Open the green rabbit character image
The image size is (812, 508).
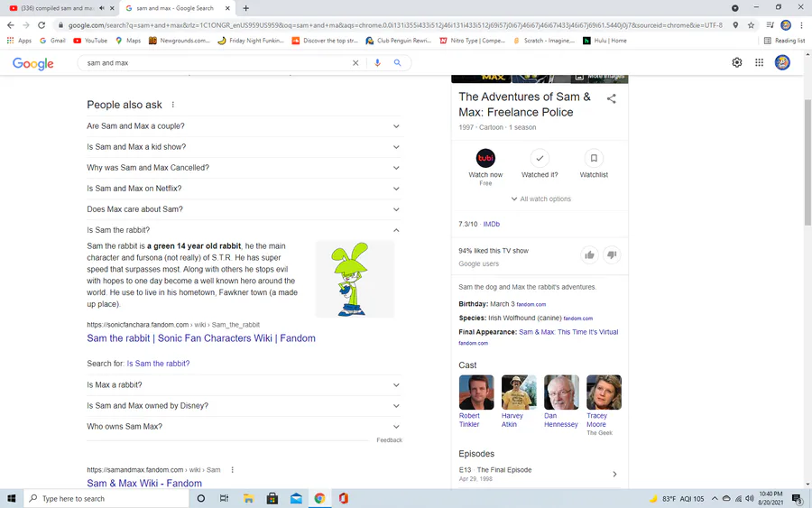click(x=355, y=279)
